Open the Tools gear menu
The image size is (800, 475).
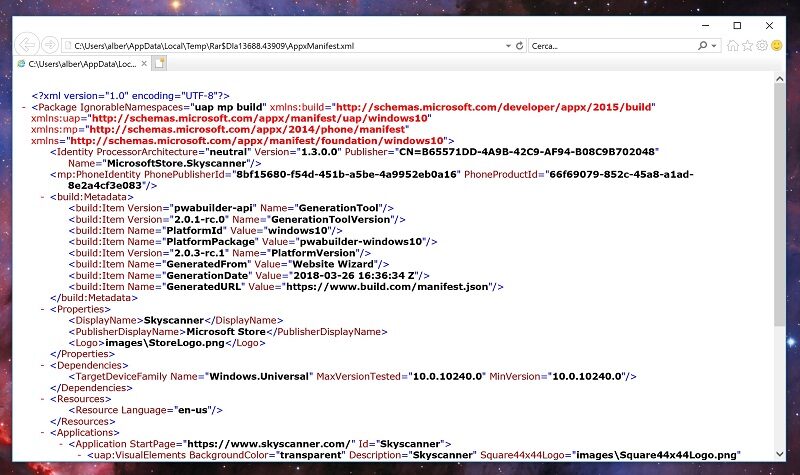click(x=762, y=45)
